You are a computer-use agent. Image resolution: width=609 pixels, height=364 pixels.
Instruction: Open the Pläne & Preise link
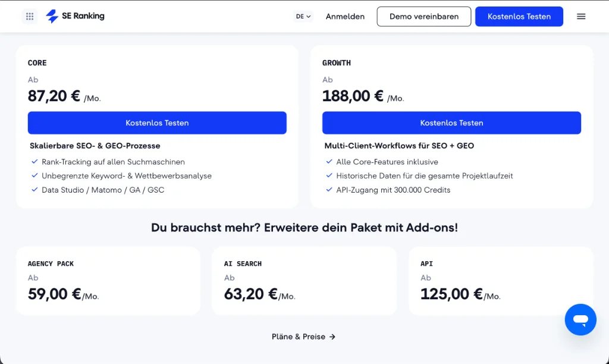tap(303, 337)
